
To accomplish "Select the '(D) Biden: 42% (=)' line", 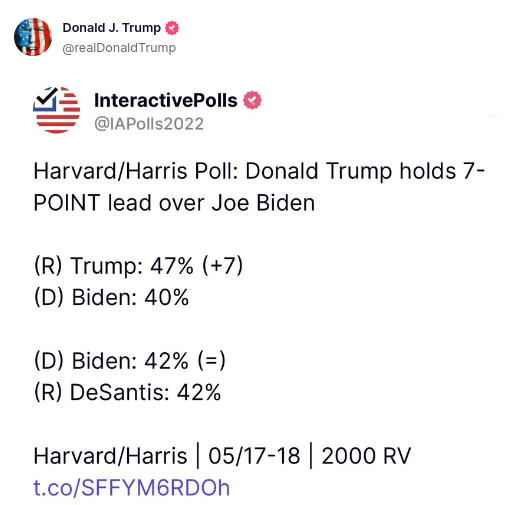I will pos(130,361).
